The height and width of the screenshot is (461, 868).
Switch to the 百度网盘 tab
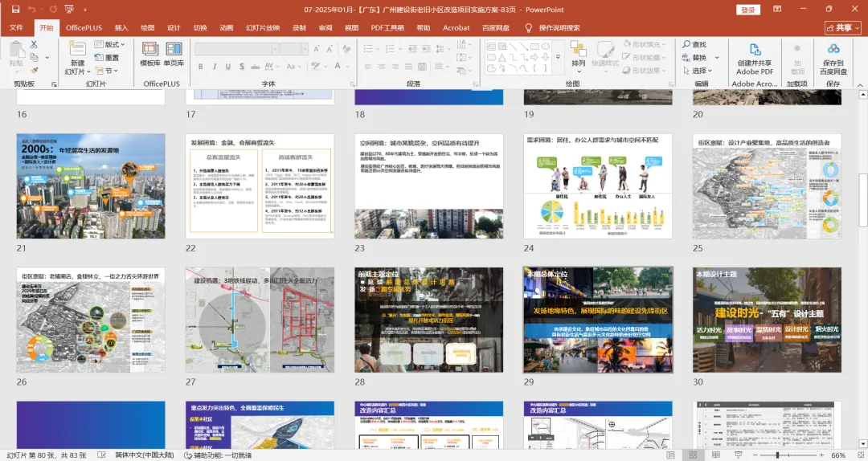pos(496,27)
